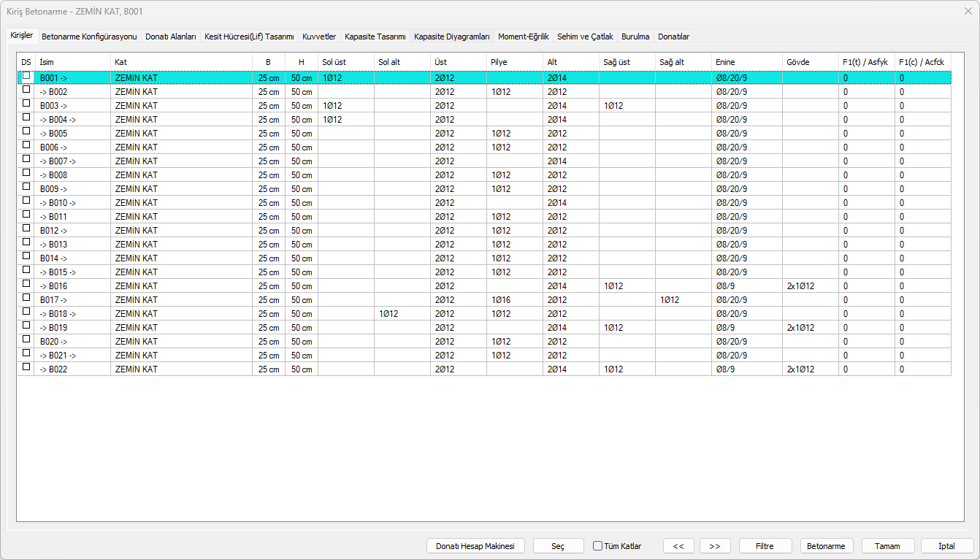Screen dimensions: 980x560
Task: Check the DS box for row B016
Action: coord(26,284)
